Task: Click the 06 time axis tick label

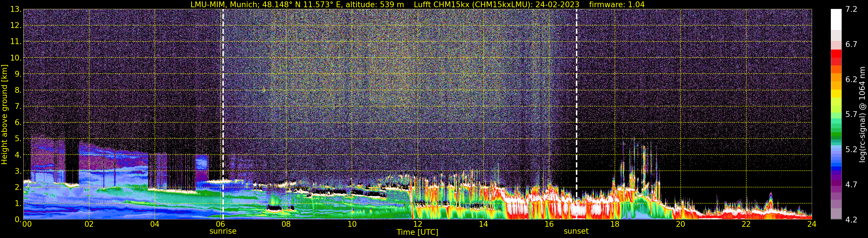Action: (220, 224)
